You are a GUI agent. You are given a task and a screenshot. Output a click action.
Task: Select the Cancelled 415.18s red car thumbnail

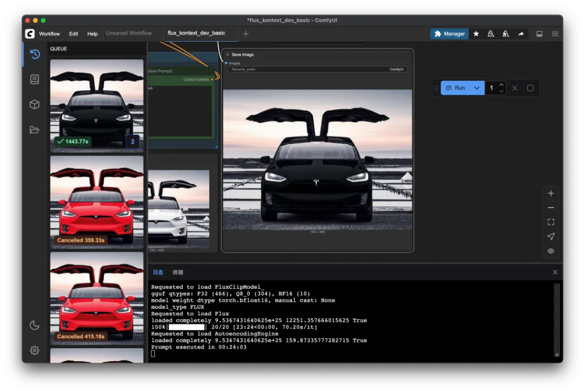[97, 298]
